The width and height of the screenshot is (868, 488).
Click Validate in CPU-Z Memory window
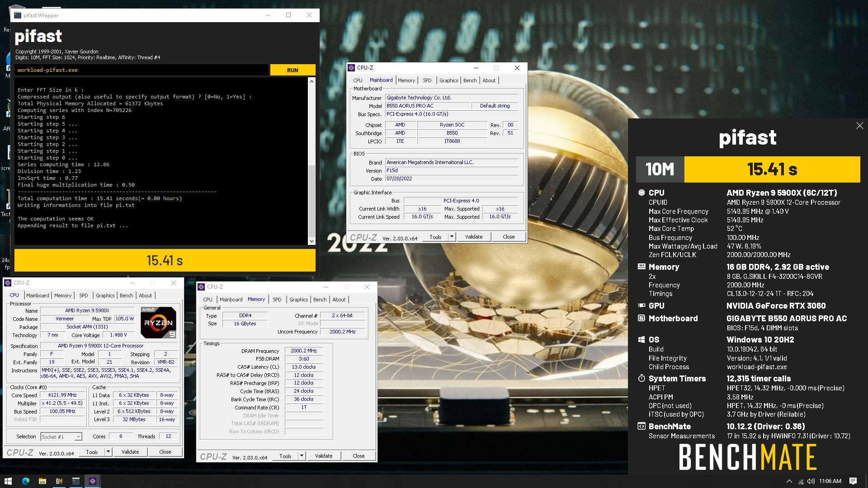click(324, 456)
